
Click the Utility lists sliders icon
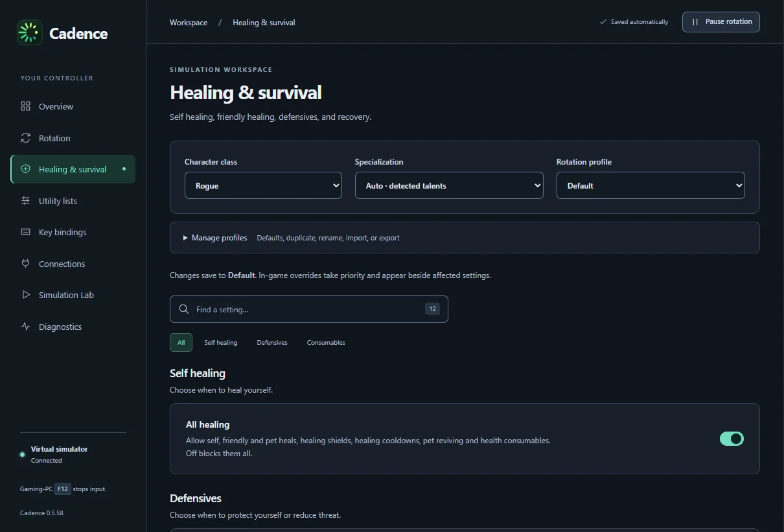pos(26,201)
